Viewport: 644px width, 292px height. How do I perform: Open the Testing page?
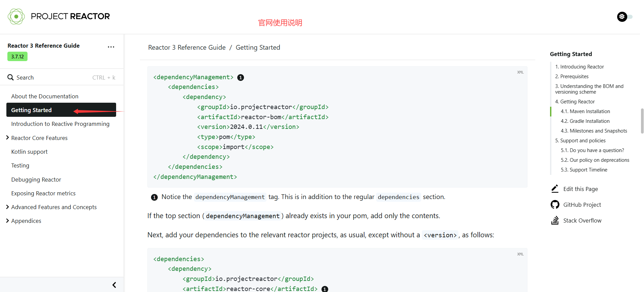coord(20,165)
